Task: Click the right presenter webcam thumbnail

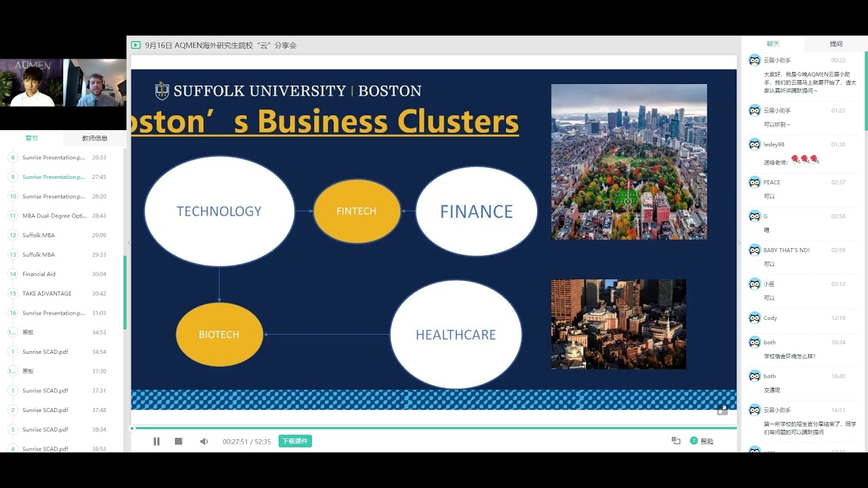Action: click(95, 83)
